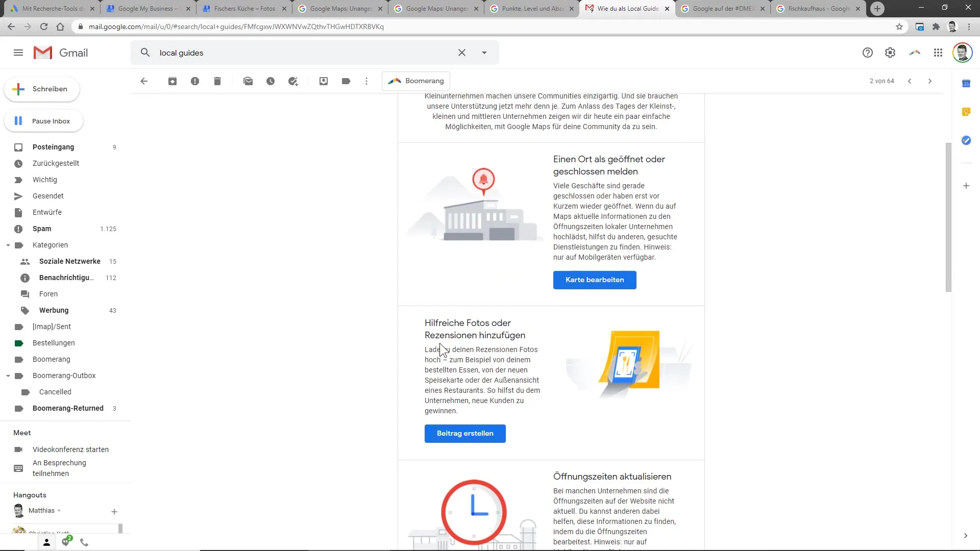Screen dimensions: 980x551
Task: Open Google Keep side panel
Action: (x=966, y=112)
